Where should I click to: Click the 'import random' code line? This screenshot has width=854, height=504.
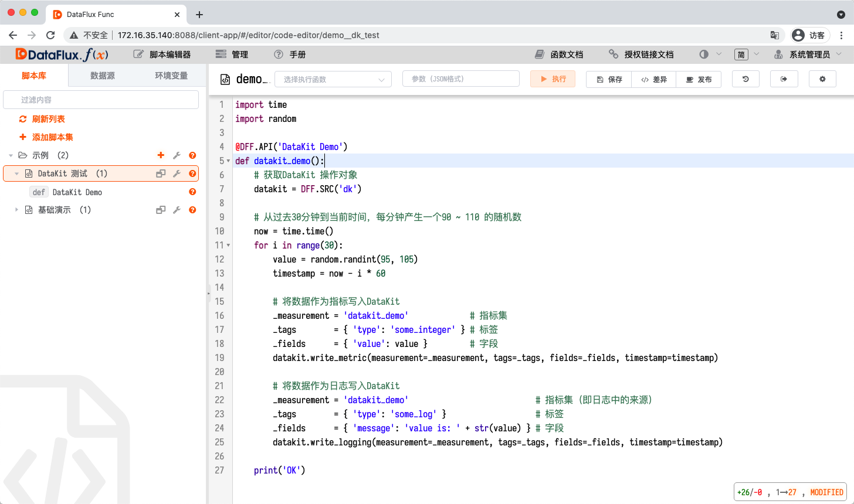pyautogui.click(x=266, y=118)
